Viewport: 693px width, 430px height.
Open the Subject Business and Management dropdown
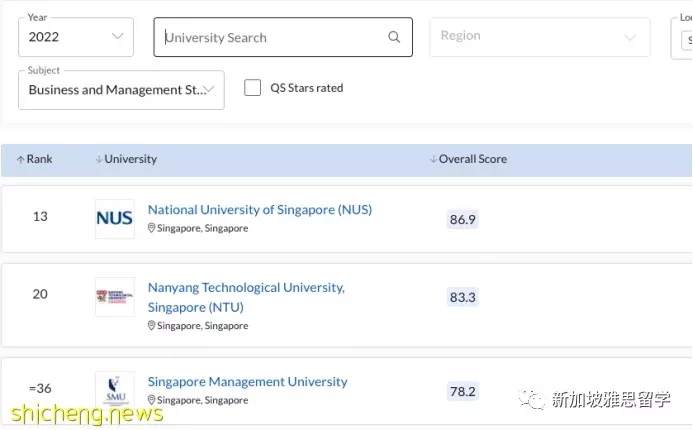[121, 90]
